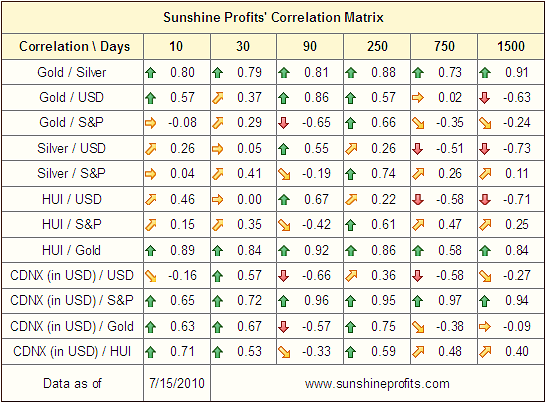Click the orange right arrow beside Gold / S&P -0.08
Image resolution: width=547 pixels, height=404 pixels.
point(151,123)
